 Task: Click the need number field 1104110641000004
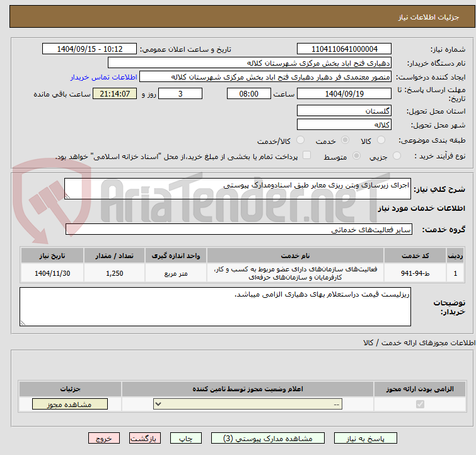click(344, 49)
